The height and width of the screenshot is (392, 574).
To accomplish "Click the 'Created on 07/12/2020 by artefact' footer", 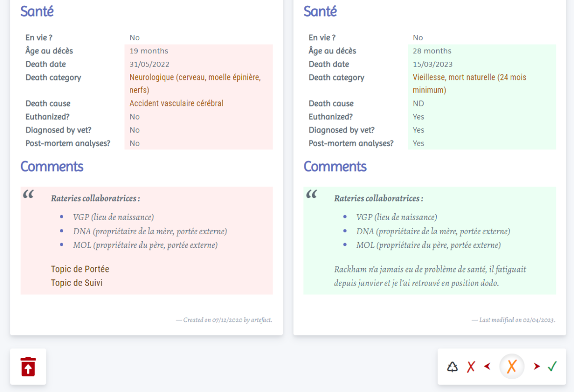I will tap(224, 320).
